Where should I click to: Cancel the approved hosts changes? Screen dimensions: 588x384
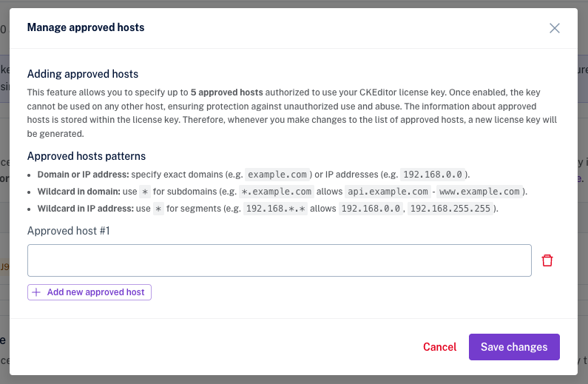point(439,347)
